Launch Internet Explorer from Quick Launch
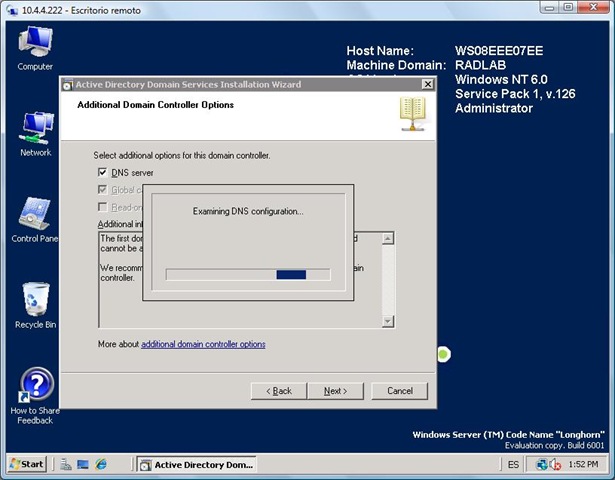This screenshot has height=480, width=615. [101, 465]
